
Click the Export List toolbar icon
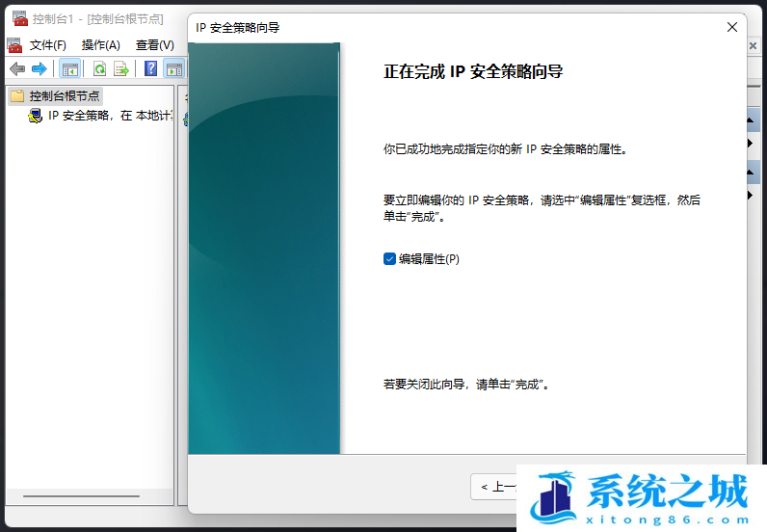pyautogui.click(x=120, y=69)
